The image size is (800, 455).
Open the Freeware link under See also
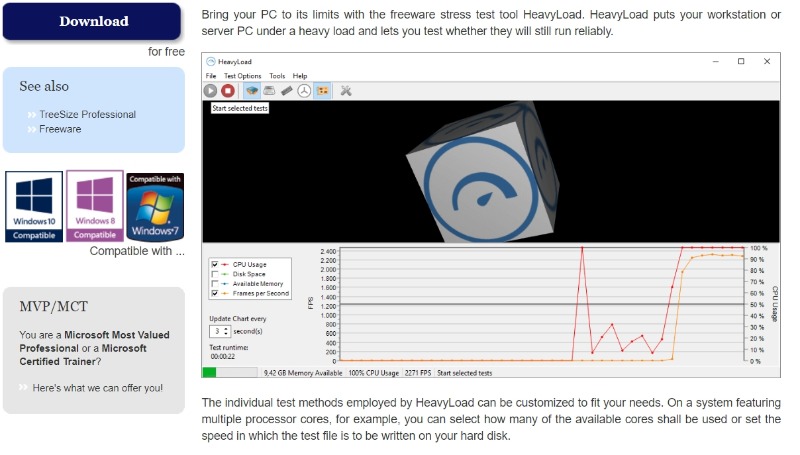[60, 129]
